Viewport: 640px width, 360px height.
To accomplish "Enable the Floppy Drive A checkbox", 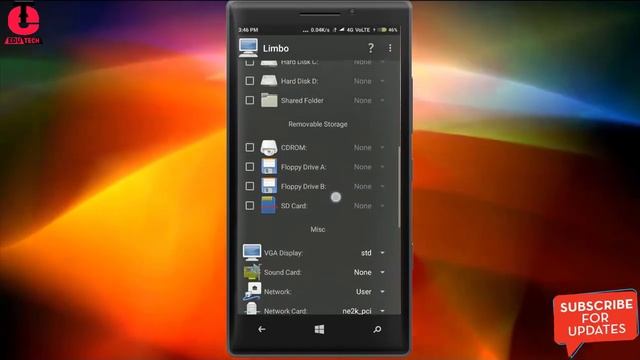I will coord(249,167).
